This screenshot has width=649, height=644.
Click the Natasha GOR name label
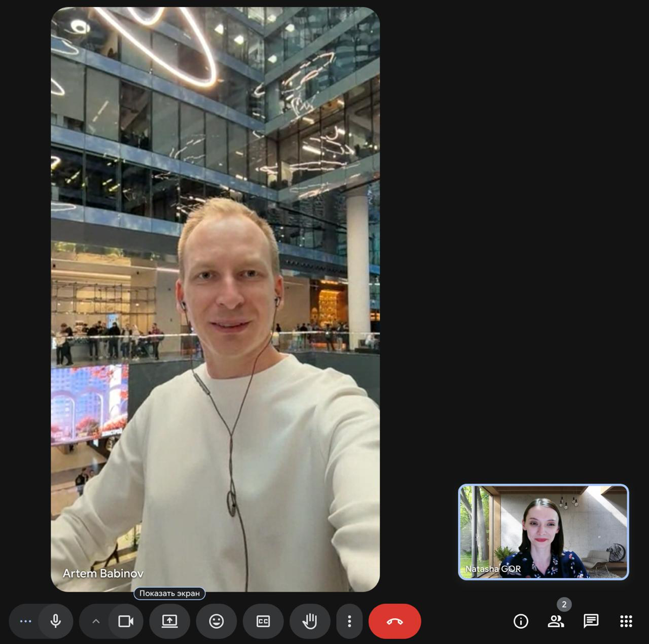coord(493,569)
